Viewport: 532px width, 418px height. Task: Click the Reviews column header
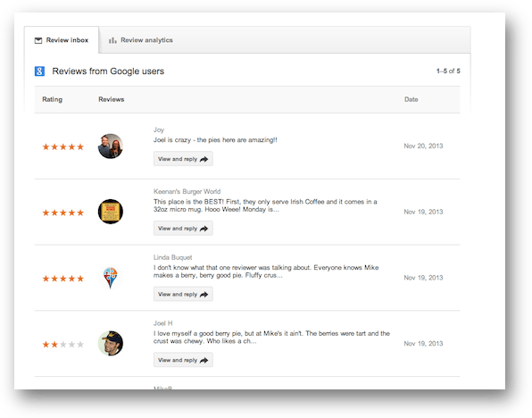pyautogui.click(x=112, y=99)
